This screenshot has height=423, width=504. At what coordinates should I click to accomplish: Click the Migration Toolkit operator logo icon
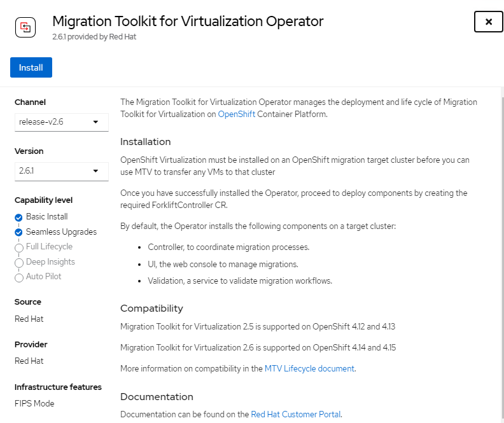[25, 27]
